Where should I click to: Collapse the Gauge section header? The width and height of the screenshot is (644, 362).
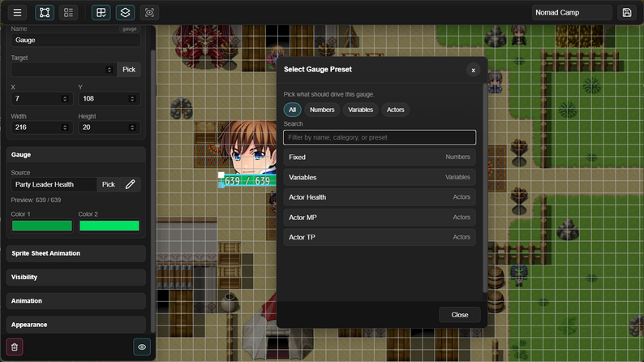(76, 155)
